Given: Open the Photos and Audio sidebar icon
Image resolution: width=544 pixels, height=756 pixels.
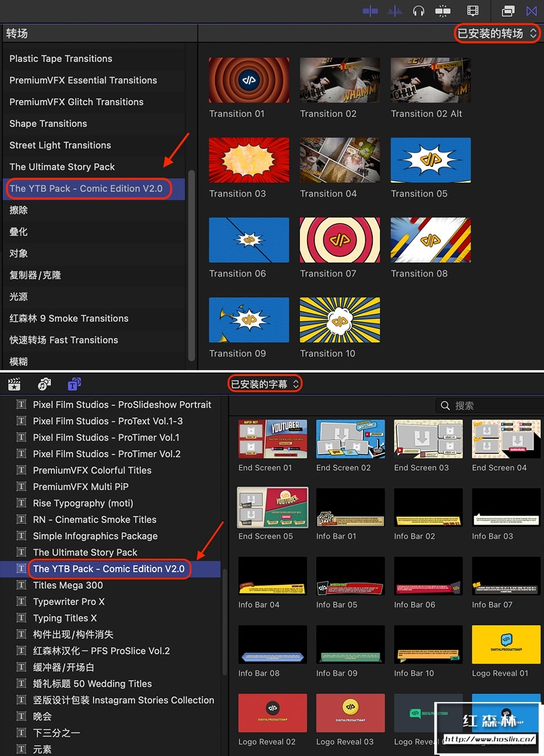Looking at the screenshot, I should pos(44,384).
